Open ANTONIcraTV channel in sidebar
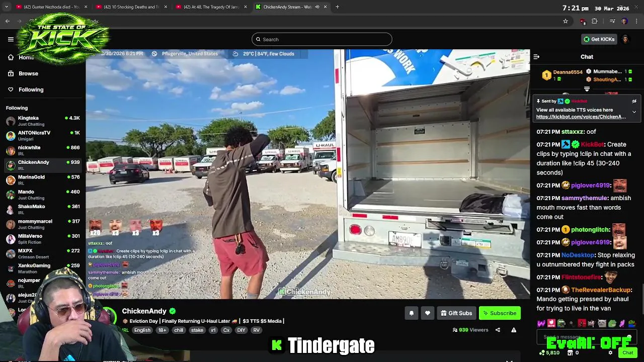 coord(43,135)
